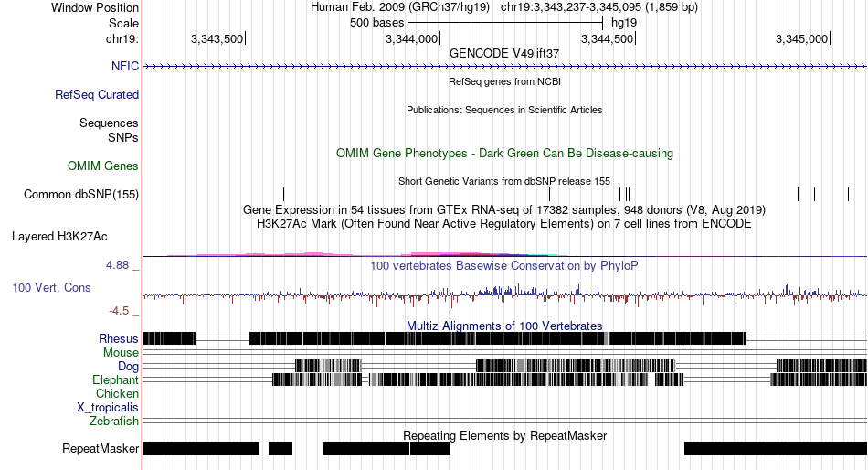Click the SNPs track label
The image size is (868, 470).
click(123, 137)
